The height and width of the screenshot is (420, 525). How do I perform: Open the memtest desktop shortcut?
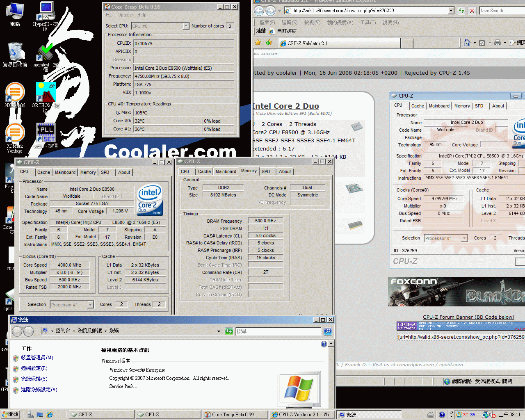[46, 57]
